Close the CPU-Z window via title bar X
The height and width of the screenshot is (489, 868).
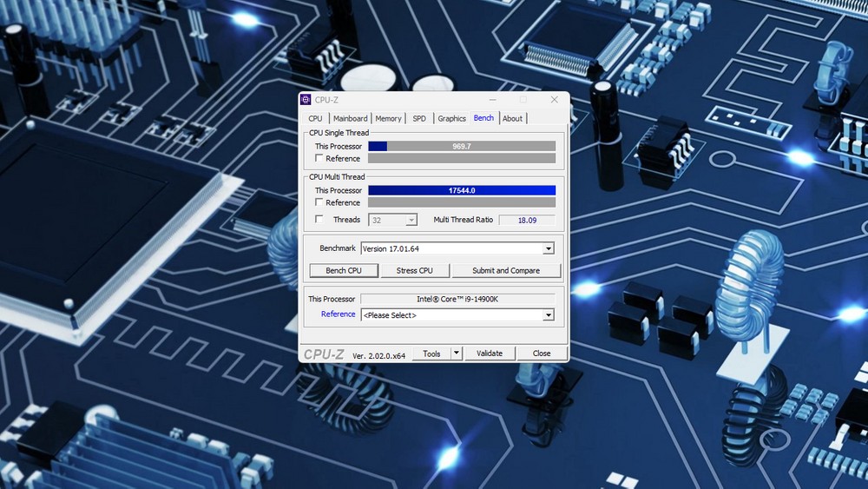554,100
